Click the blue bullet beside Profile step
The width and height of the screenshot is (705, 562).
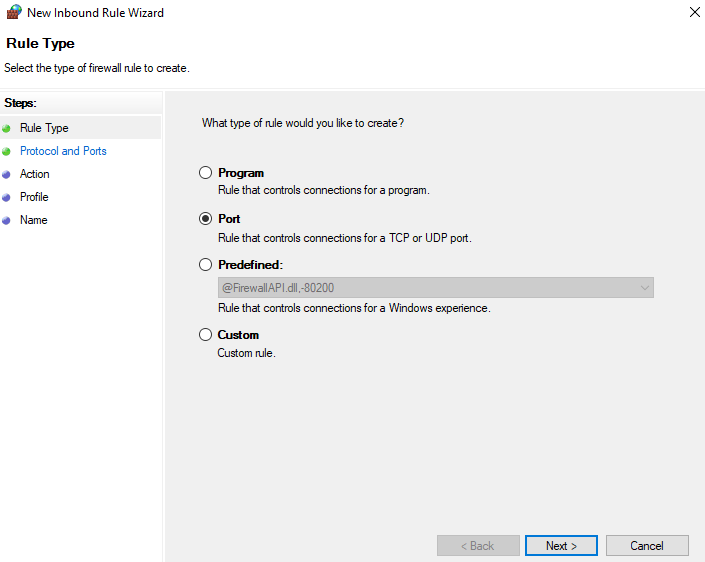pyautogui.click(x=6, y=197)
